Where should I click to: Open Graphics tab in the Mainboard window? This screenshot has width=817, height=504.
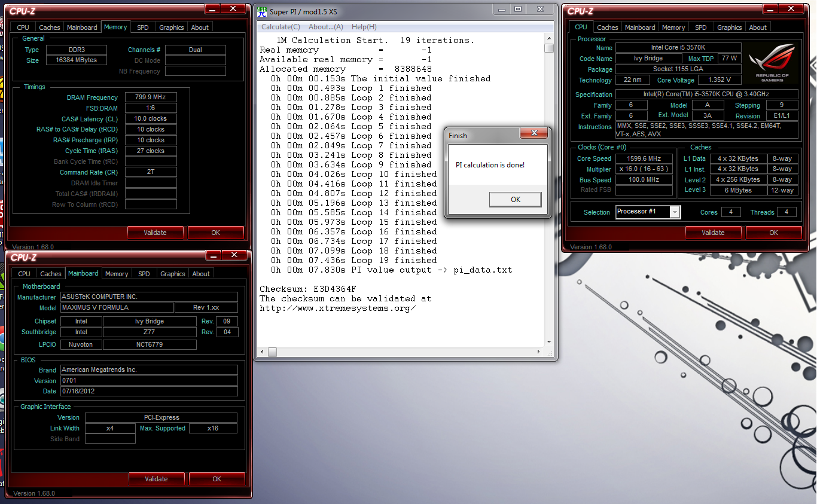point(172,274)
